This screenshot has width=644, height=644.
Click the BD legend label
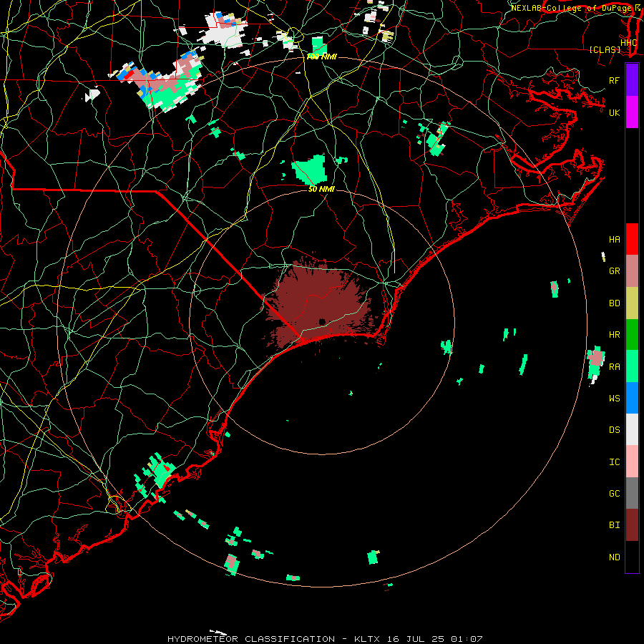[614, 303]
